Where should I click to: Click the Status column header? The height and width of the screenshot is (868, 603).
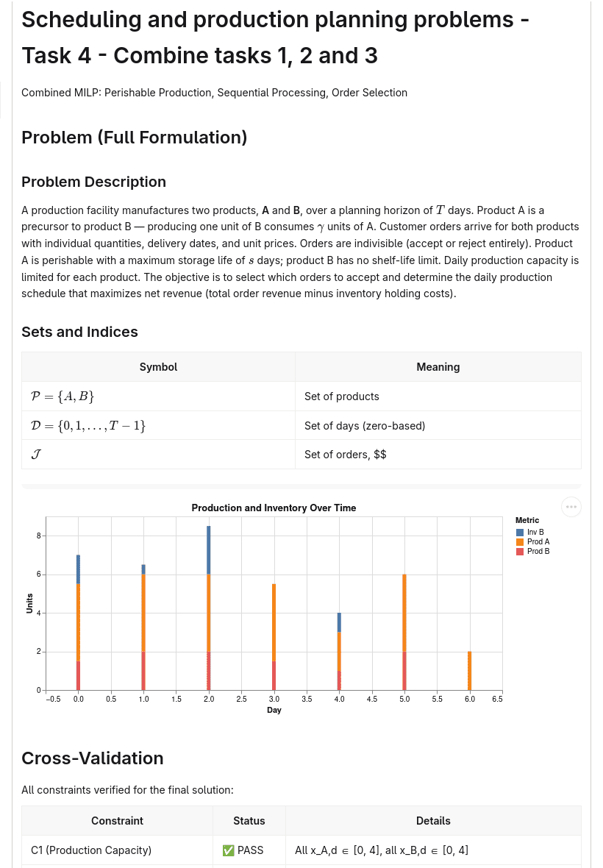[249, 821]
